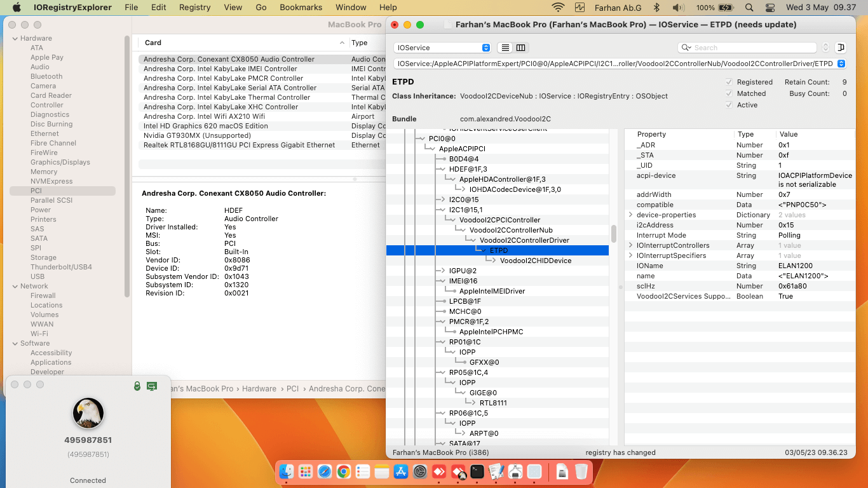
Task: Open Google Chrome from the Dock
Action: [x=343, y=471]
